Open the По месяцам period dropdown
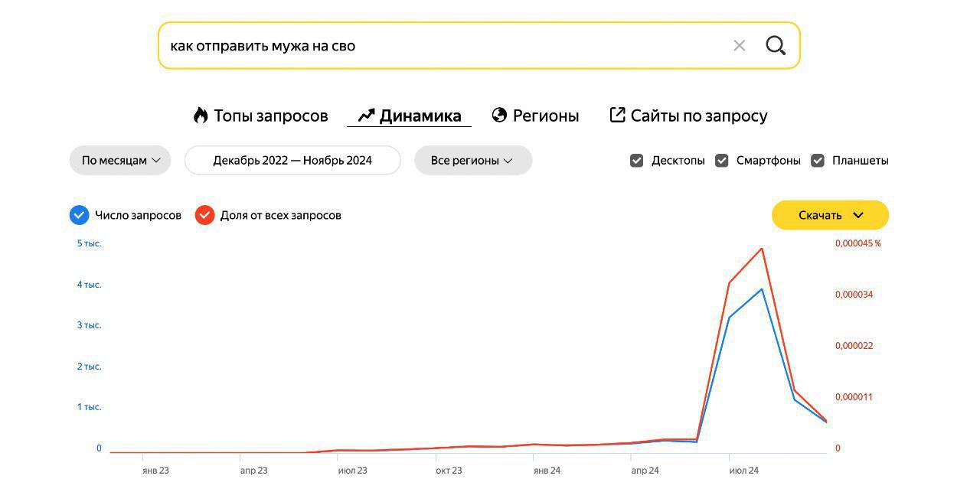This screenshot has width=980, height=502. pos(120,161)
